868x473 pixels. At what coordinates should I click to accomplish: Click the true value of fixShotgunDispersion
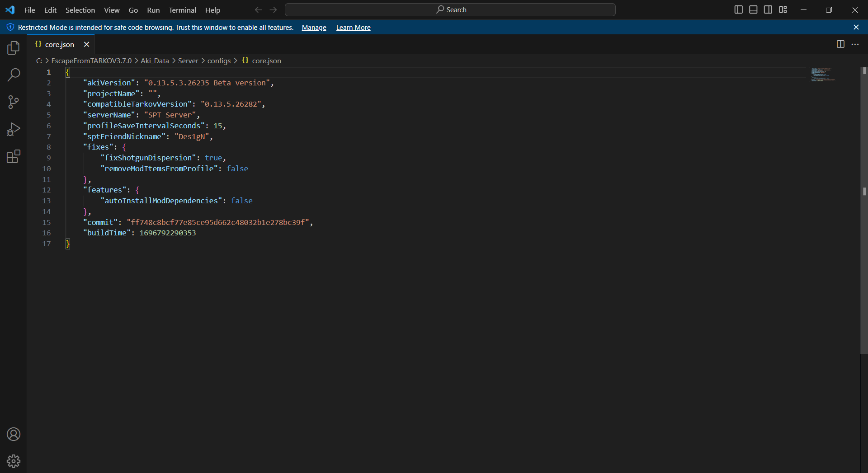point(213,158)
